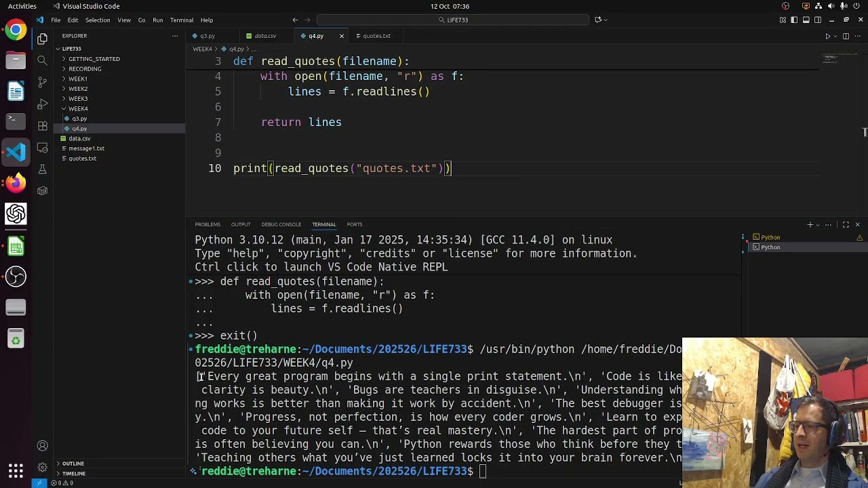The image size is (868, 488).
Task: Open quotes.txt from the explorer
Action: pos(82,159)
